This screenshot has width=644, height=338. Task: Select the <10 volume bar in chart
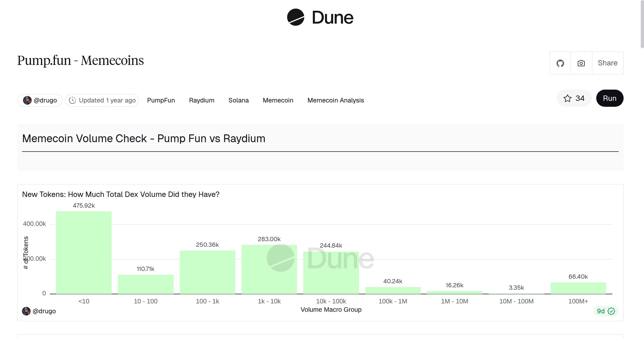pyautogui.click(x=84, y=252)
